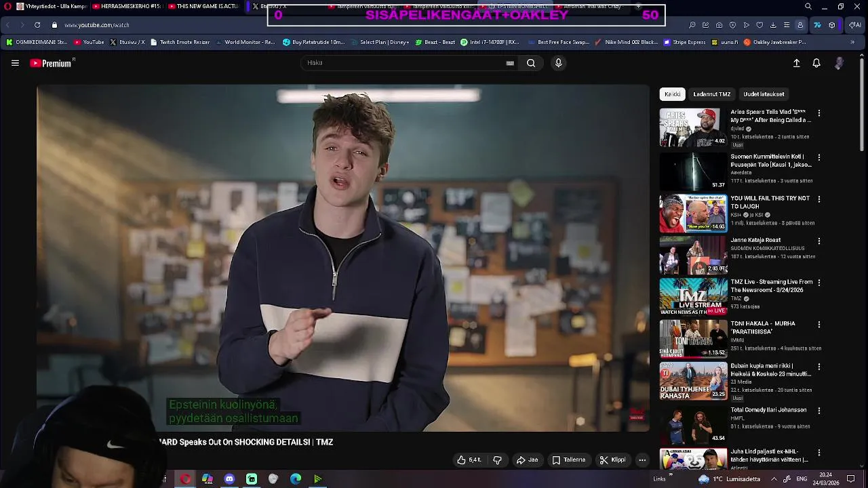
Task: Open the Stripe Express bookmark
Action: coord(684,42)
